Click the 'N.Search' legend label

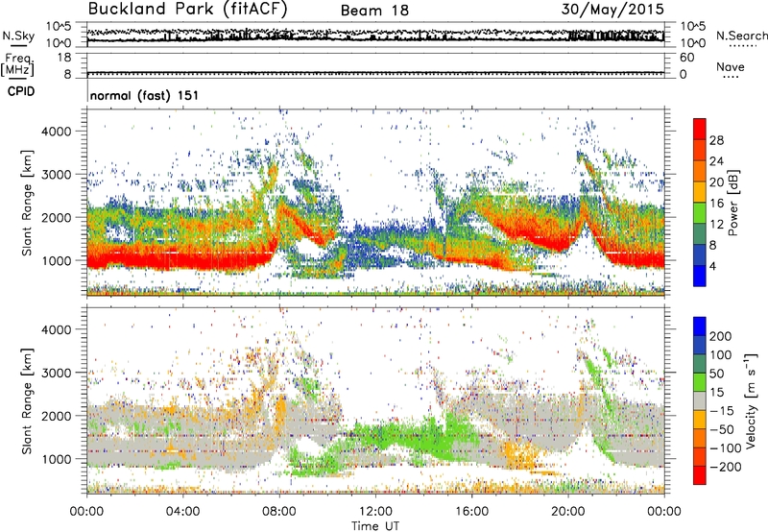click(x=741, y=36)
